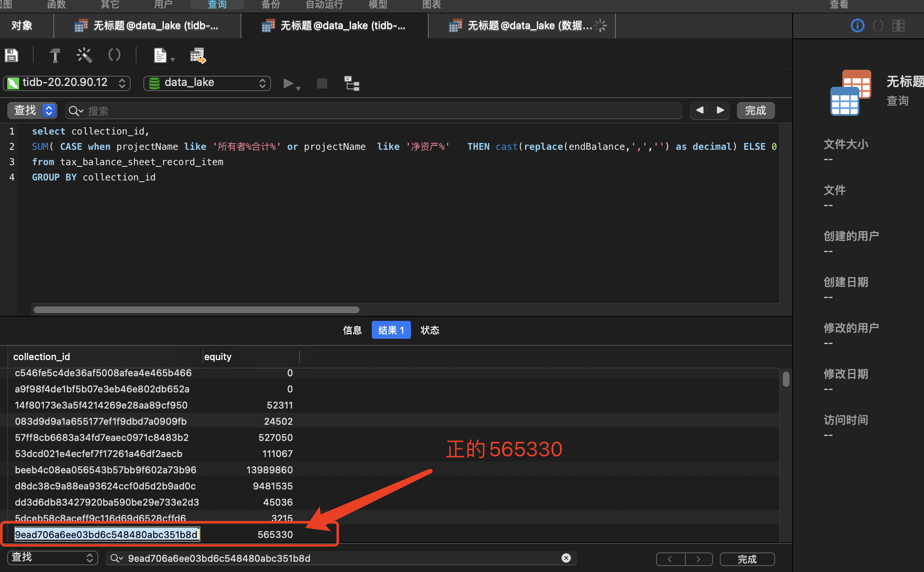The width and height of the screenshot is (924, 572).
Task: Click the Stop query square button
Action: pos(322,83)
